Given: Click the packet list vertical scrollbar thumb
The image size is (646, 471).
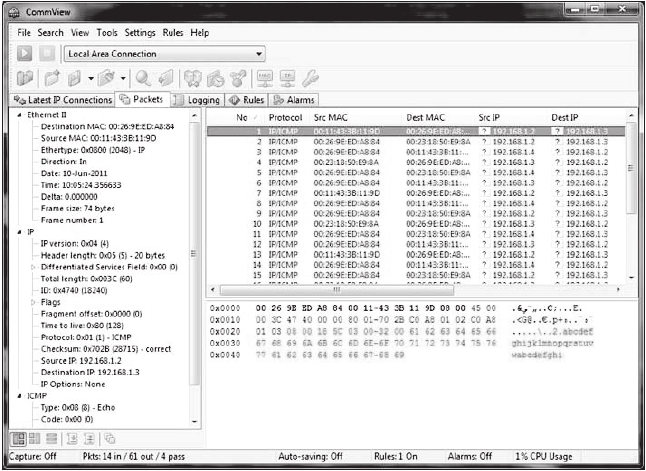Looking at the screenshot, I should (x=631, y=168).
